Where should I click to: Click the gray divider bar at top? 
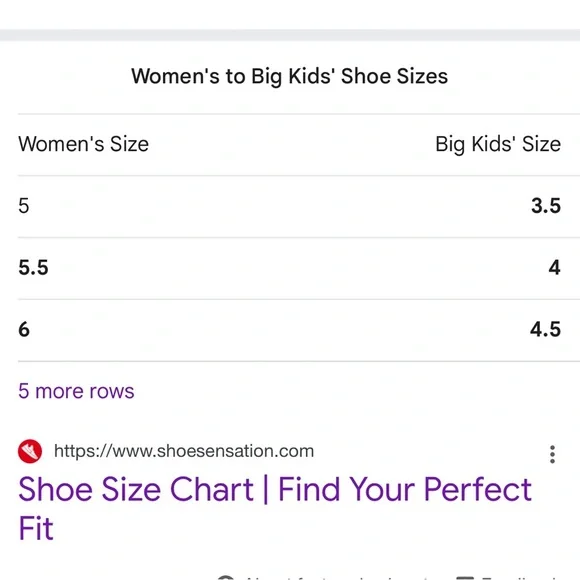point(290,35)
